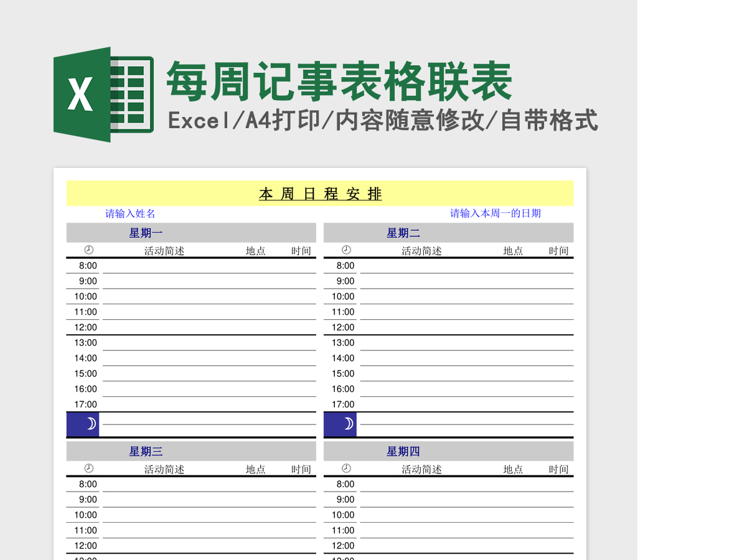This screenshot has height=560, width=747.
Task: Click 活动简述 column header under 星期四
Action: pos(421,469)
